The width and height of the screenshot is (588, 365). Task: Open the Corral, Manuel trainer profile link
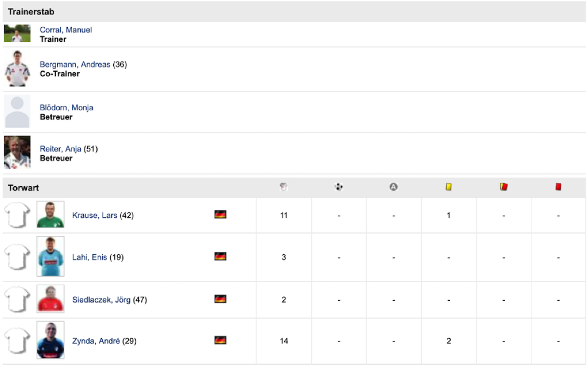tap(66, 30)
